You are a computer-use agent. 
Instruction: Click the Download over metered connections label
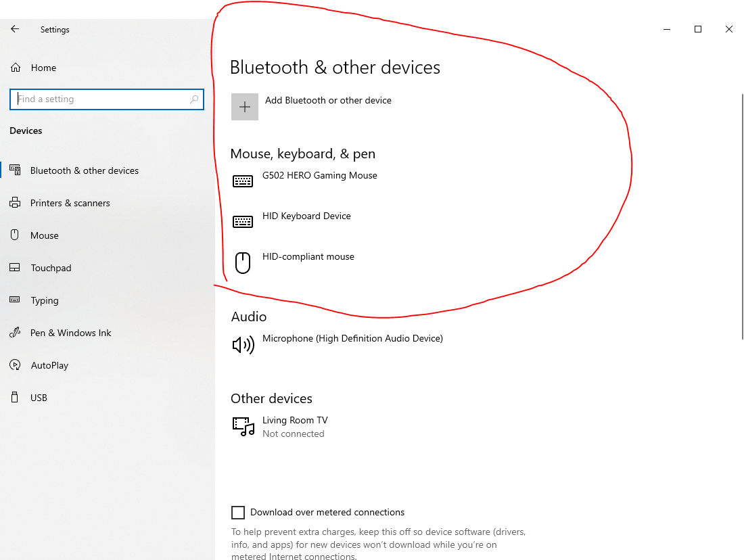pos(327,513)
